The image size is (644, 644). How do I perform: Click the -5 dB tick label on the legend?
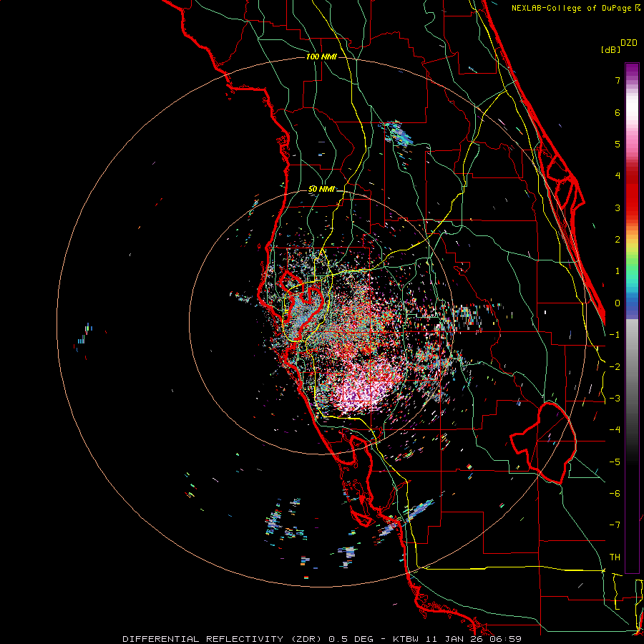615,462
